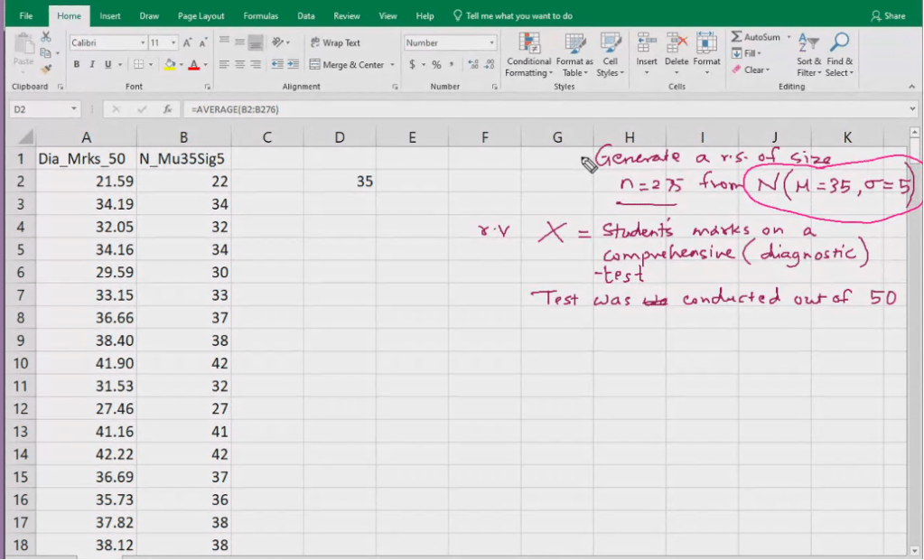
Task: Toggle Wrap Text for the cell
Action: pos(334,42)
